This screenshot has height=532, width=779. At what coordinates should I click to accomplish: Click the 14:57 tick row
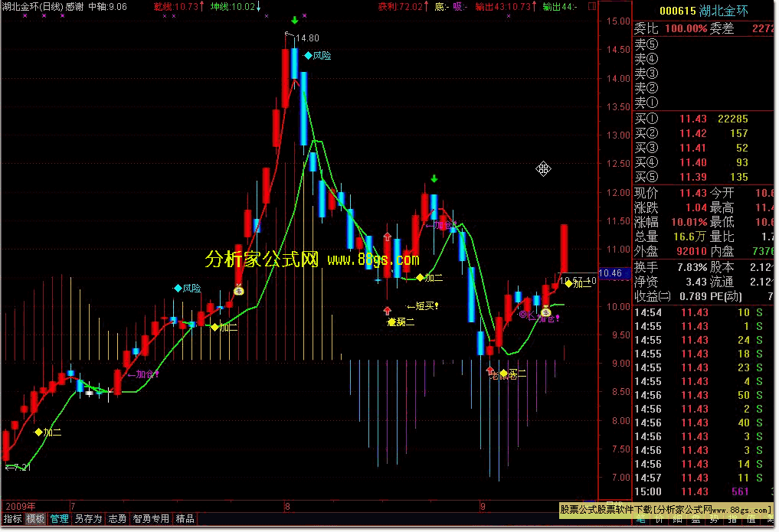[703, 478]
